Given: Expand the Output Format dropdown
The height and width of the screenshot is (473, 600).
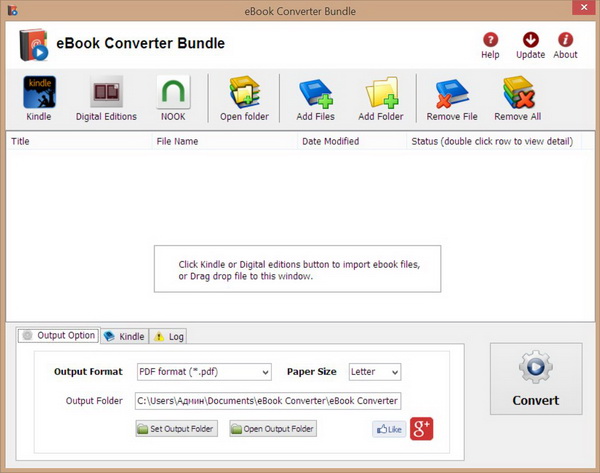Looking at the screenshot, I should click(x=204, y=372).
